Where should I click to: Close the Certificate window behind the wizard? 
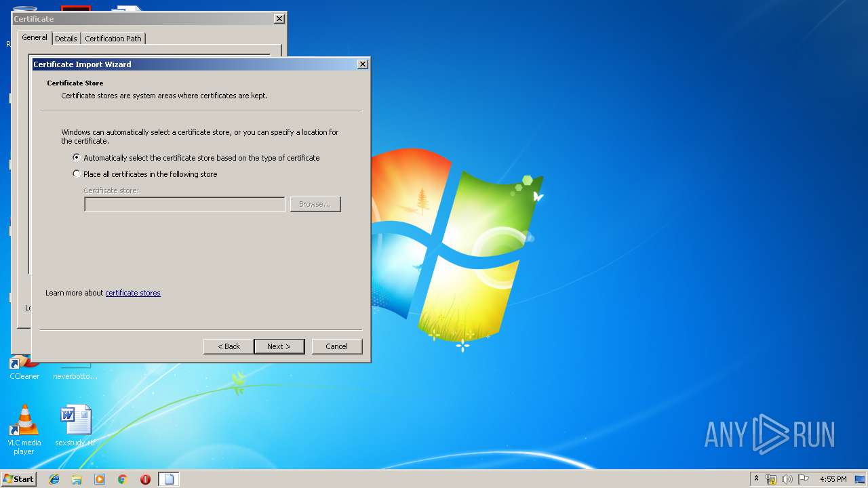click(x=279, y=19)
